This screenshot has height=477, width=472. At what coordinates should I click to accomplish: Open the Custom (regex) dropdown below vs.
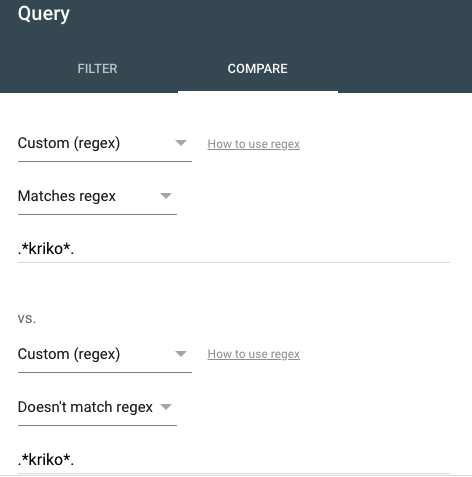(x=105, y=354)
